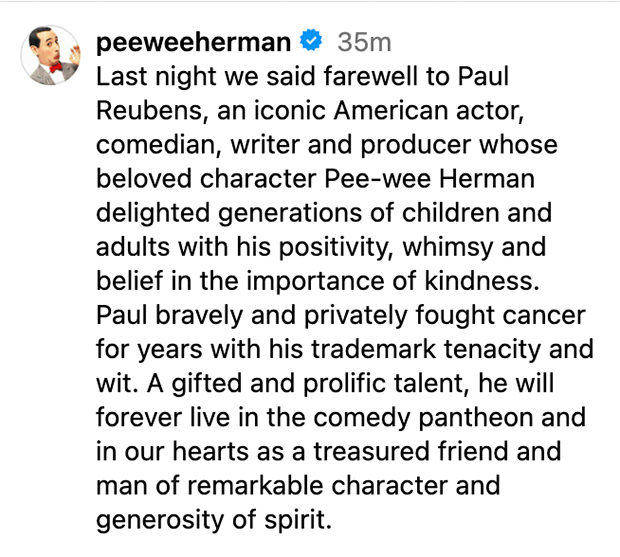
Task: Open the peeweeherman username link
Action: click(194, 42)
